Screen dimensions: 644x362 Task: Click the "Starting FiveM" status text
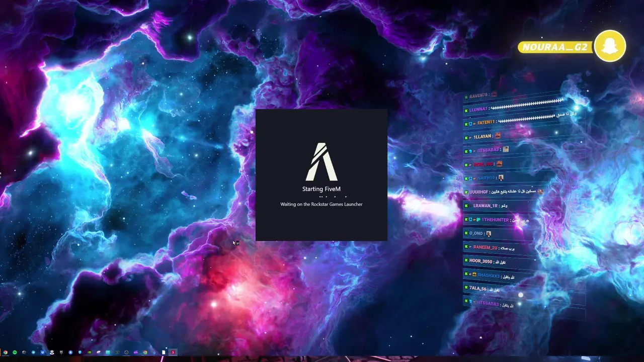(x=321, y=189)
